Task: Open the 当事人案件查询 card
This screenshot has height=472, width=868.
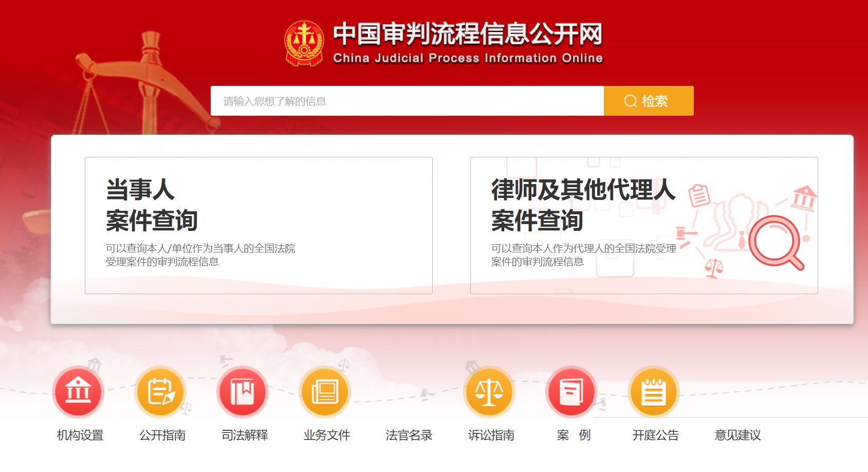Action: [x=258, y=225]
